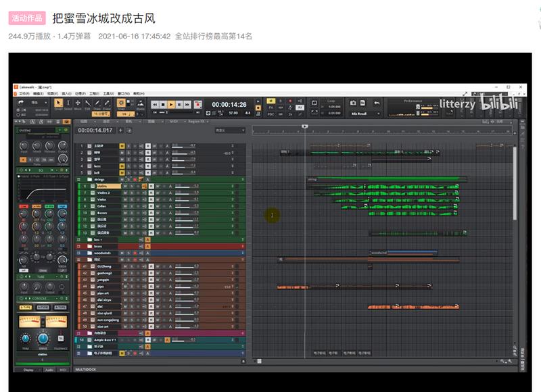This screenshot has height=392, width=541.
Task: Open the File menu (文件)
Action: pyautogui.click(x=22, y=93)
